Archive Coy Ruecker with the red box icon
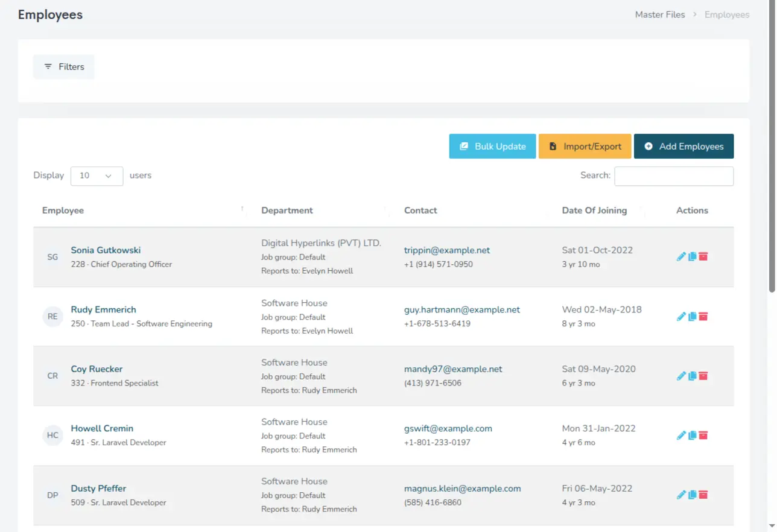This screenshot has height=532, width=777. (703, 376)
